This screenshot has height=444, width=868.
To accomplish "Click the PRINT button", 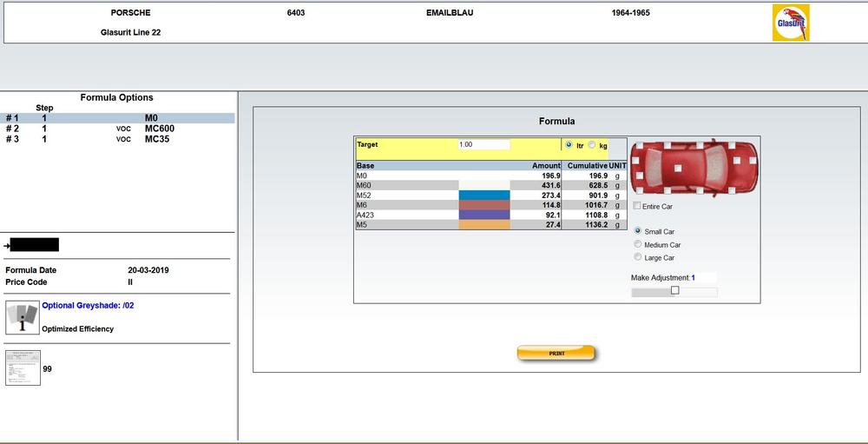I will 556,353.
